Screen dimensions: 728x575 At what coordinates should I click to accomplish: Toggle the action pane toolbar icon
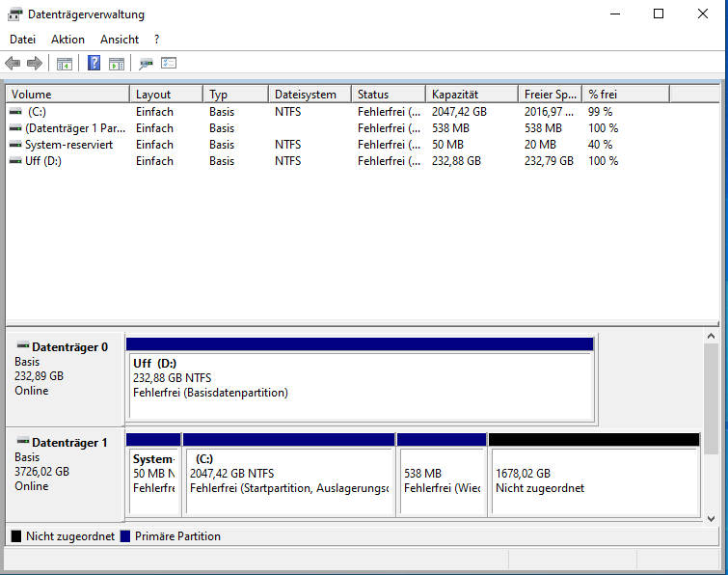[x=117, y=64]
